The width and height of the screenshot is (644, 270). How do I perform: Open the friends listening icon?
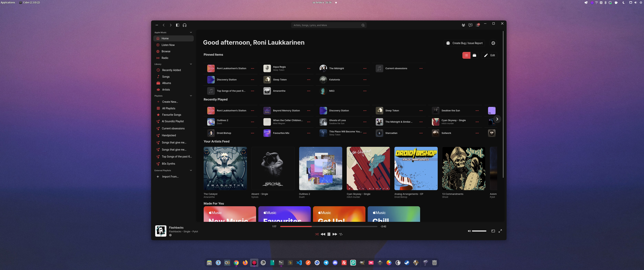[463, 25]
